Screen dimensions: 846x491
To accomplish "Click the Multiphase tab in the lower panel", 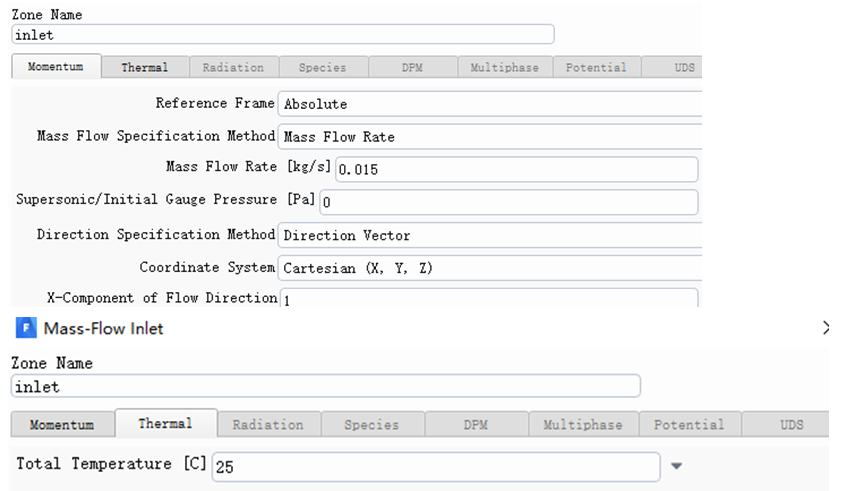I will tap(583, 425).
